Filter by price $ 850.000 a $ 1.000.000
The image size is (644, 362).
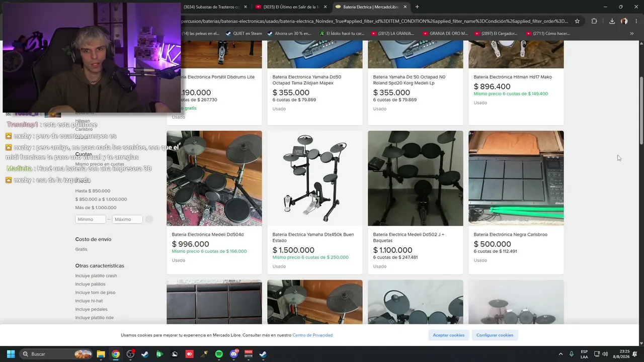tap(101, 199)
